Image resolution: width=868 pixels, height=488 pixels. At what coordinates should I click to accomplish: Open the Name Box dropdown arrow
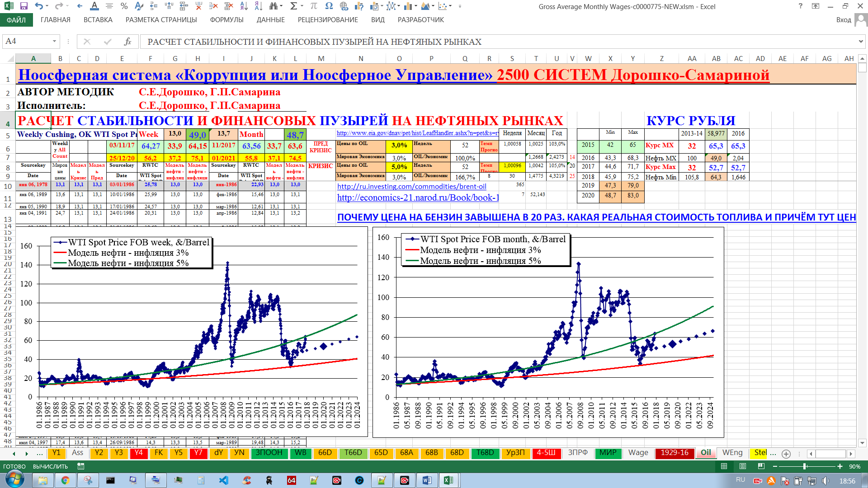(54, 42)
